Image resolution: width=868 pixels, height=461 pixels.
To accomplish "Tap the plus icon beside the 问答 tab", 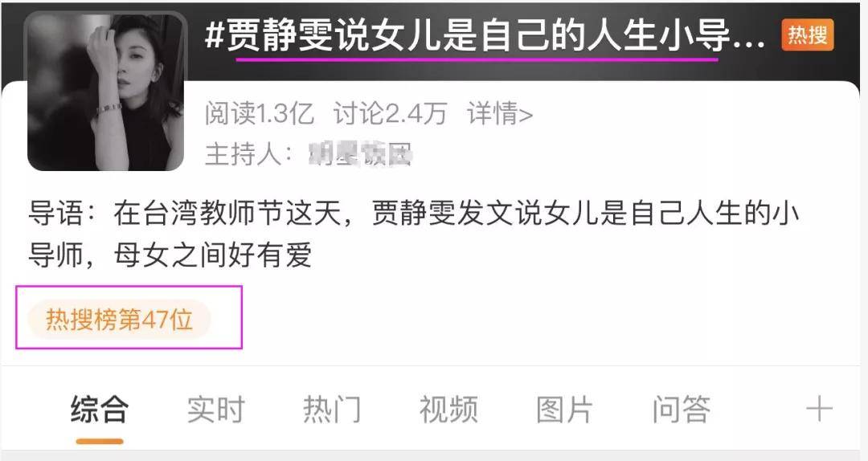I will 819,410.
